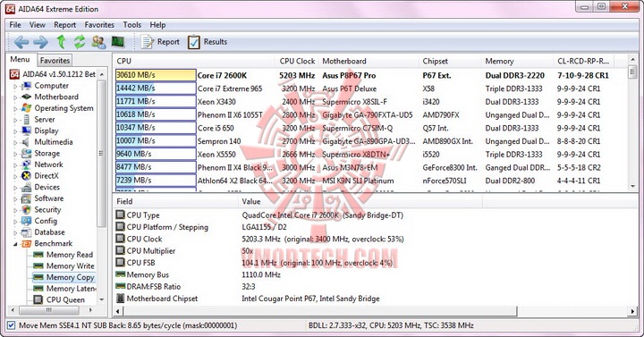The image size is (644, 337).
Task: Open the users toolbar icon
Action: (x=98, y=42)
